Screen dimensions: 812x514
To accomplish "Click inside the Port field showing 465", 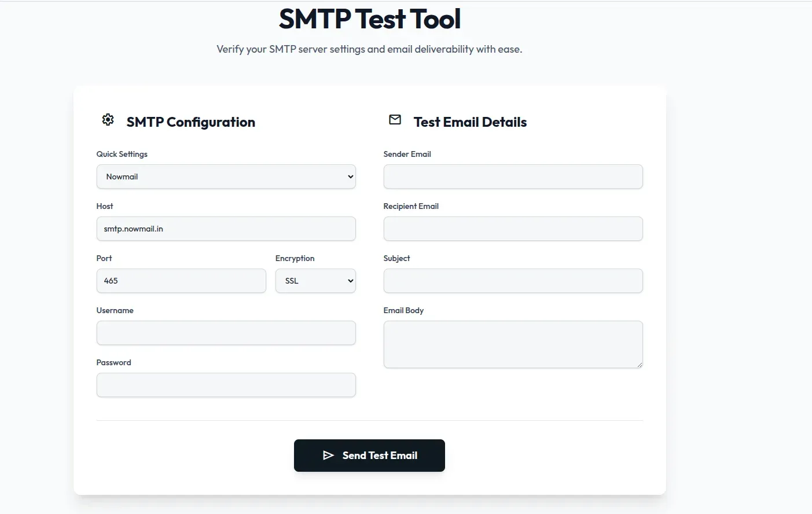I will point(181,281).
